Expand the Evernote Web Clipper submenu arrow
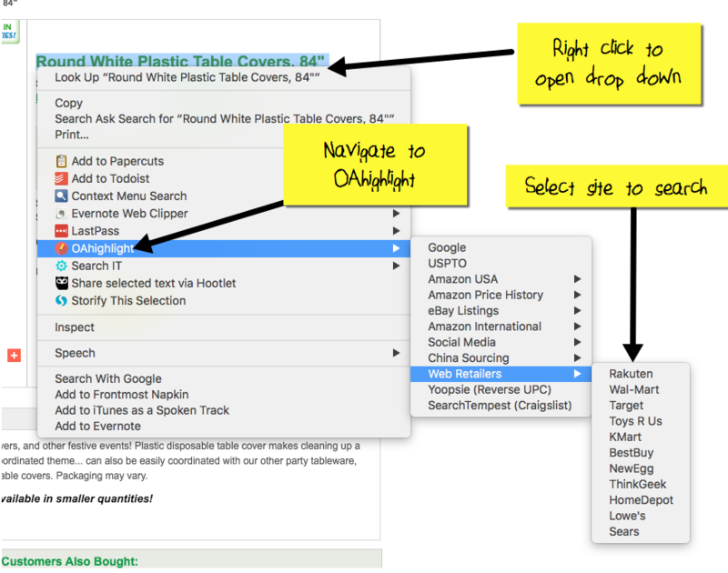Screen dimensions: 728x573 pyautogui.click(x=396, y=214)
